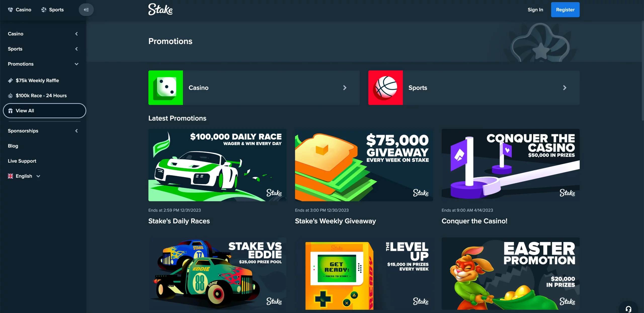
Task: Switch to the Casino top tab
Action: click(20, 10)
